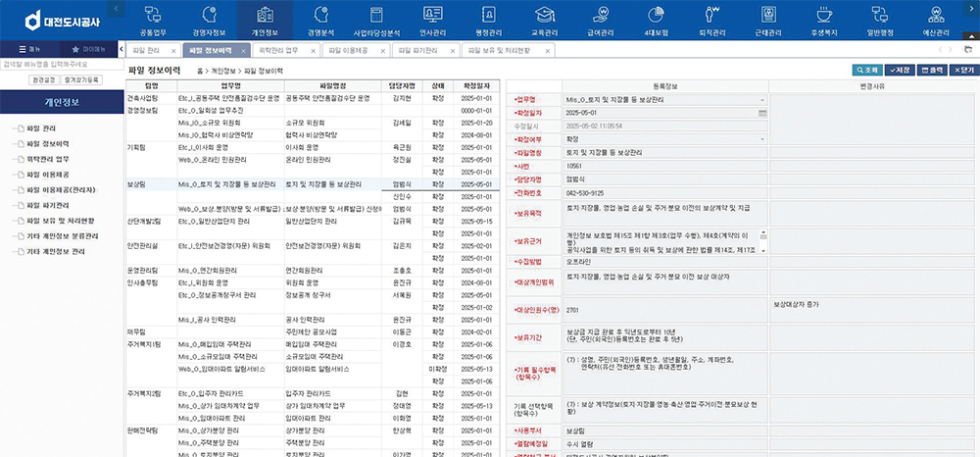
Task: Close the 파일 관리 tab
Action: click(173, 50)
